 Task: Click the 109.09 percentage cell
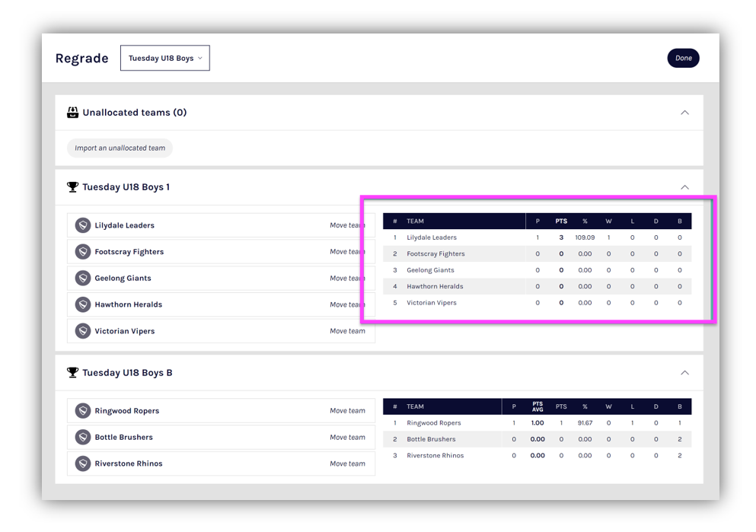tap(585, 237)
